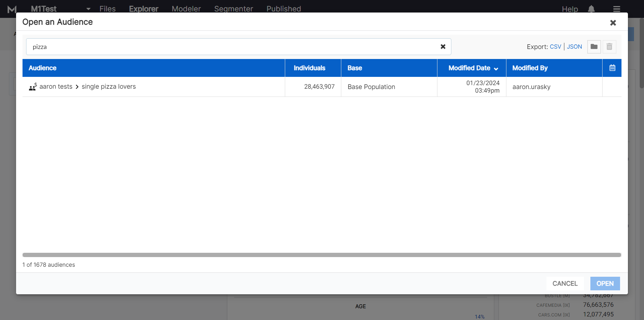The height and width of the screenshot is (320, 644).
Task: Clear the pizza search text
Action: click(443, 46)
